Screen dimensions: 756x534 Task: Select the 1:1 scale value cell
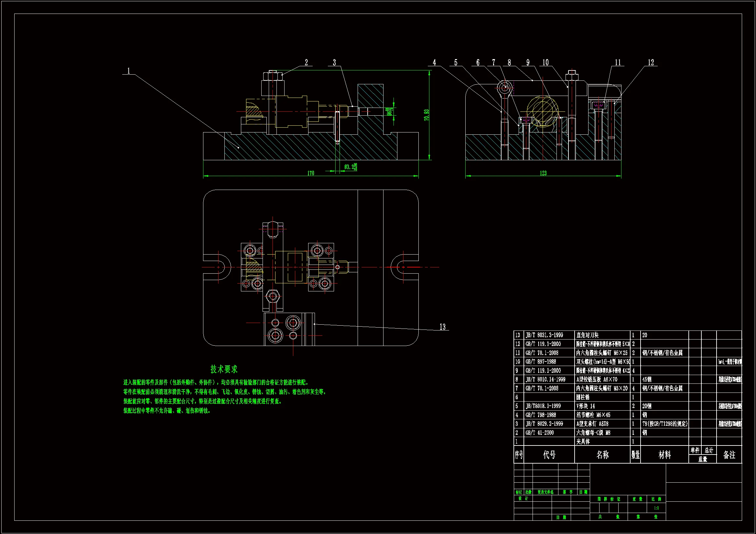(x=656, y=508)
